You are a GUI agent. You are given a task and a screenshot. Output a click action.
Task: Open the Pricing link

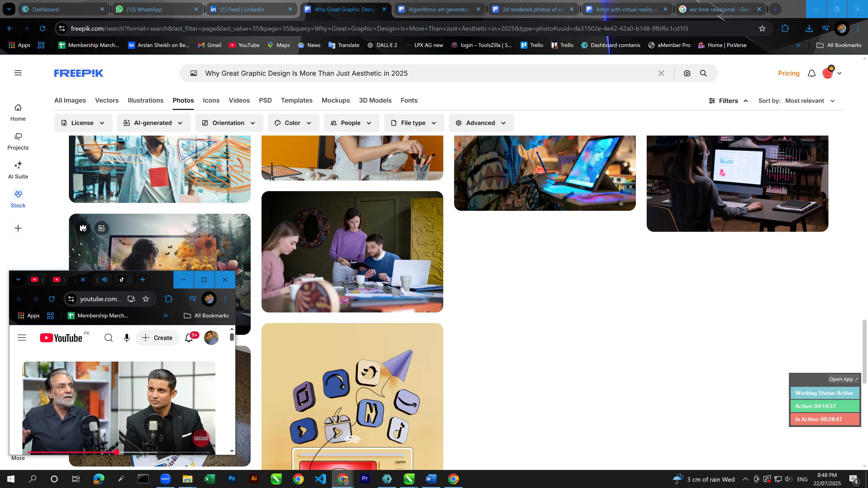[x=788, y=73]
